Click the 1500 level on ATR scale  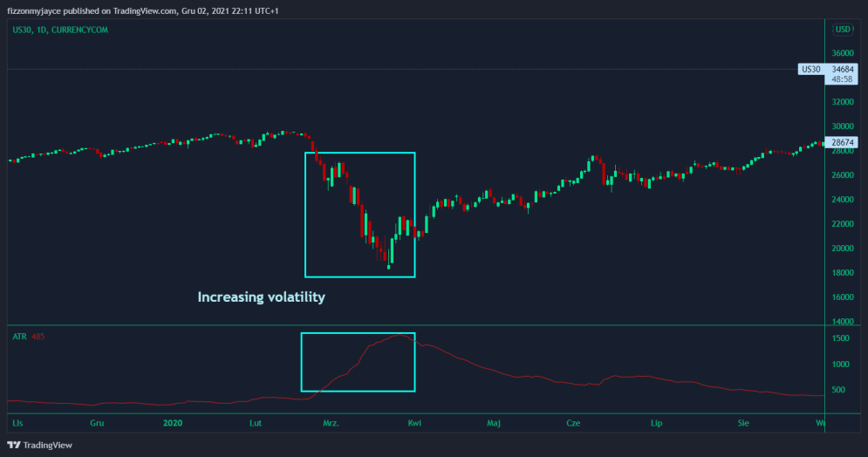(x=841, y=338)
